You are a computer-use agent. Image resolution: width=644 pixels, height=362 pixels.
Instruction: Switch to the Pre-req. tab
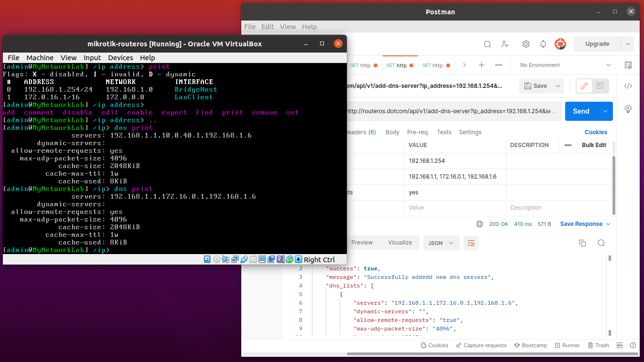tap(418, 132)
